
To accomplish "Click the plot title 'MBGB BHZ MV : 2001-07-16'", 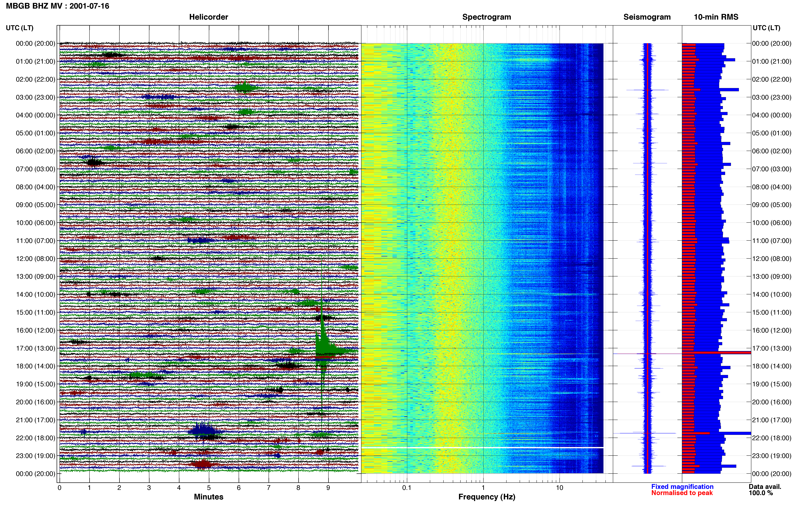I will (x=57, y=6).
